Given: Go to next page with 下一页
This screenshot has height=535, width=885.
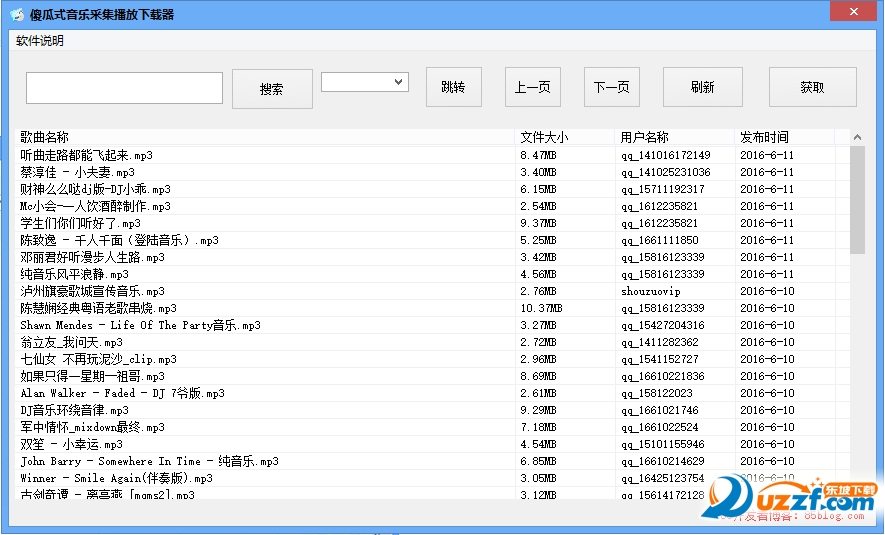Looking at the screenshot, I should (611, 87).
